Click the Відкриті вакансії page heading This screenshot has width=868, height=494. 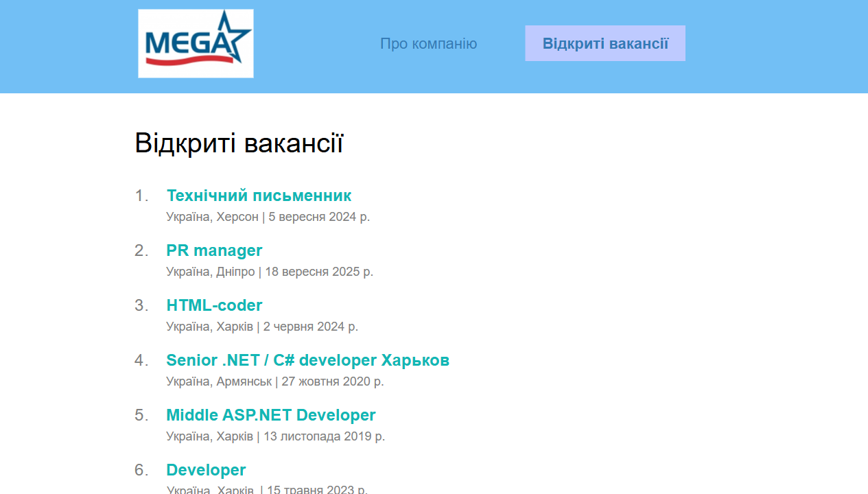click(239, 143)
